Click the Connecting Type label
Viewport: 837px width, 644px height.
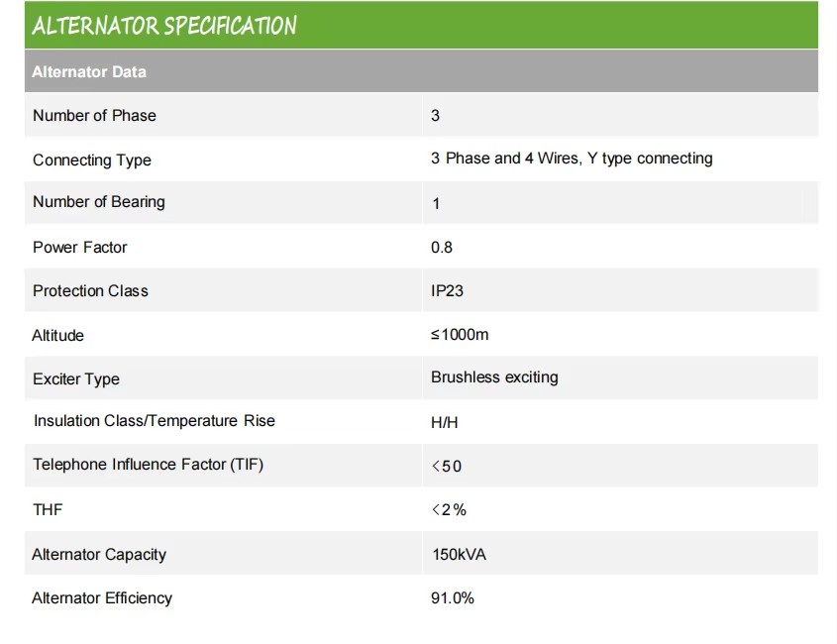click(92, 160)
